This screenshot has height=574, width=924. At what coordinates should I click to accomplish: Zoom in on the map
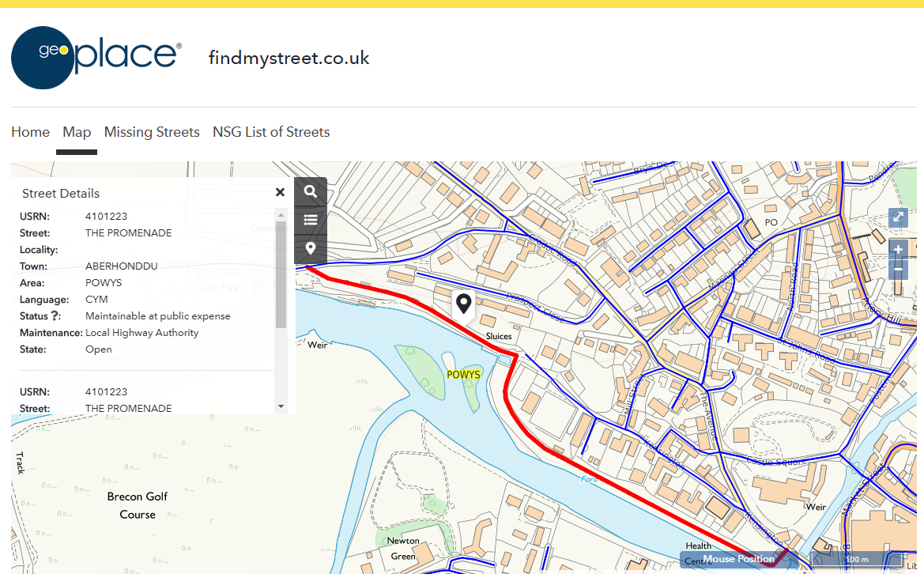[x=898, y=249]
